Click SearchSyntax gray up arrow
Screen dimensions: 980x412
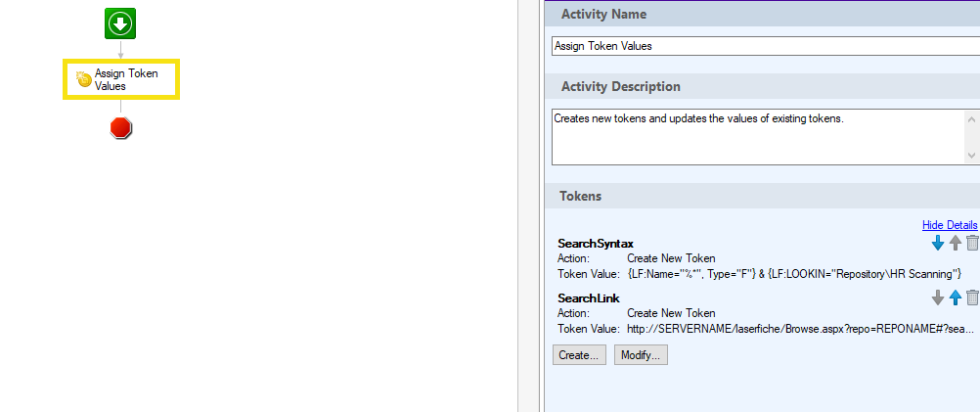(x=955, y=244)
